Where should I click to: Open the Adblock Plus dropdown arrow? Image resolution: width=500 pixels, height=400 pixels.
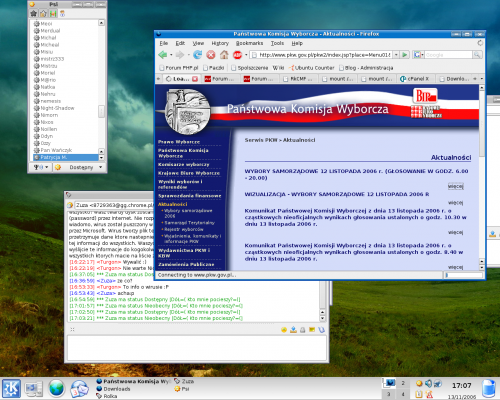pos(246,55)
